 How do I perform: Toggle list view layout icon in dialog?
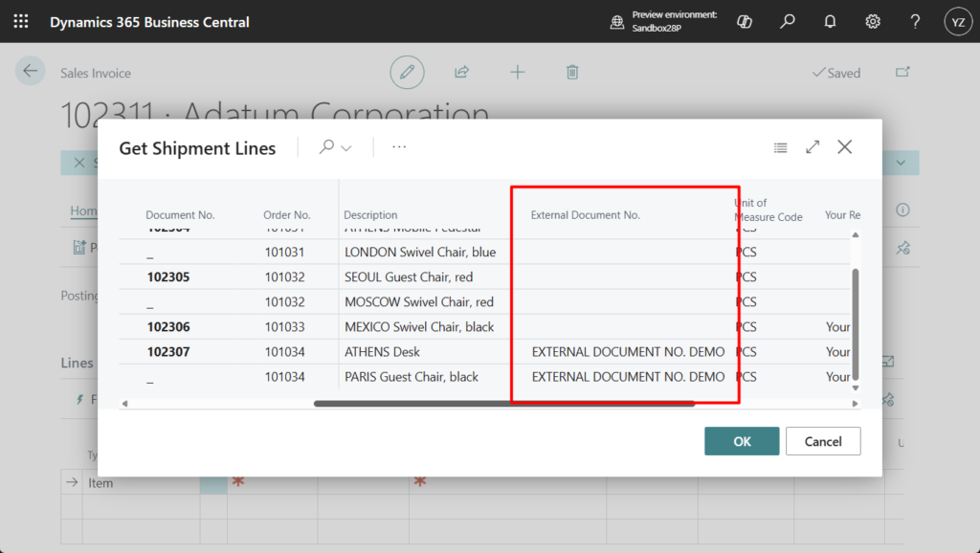point(781,147)
